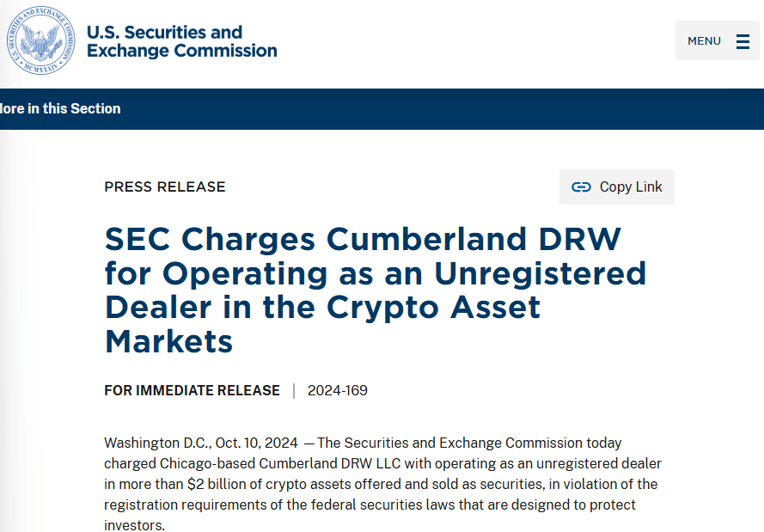Open the hamburger menu icon
Viewport: 764px width, 532px height.
(x=743, y=41)
